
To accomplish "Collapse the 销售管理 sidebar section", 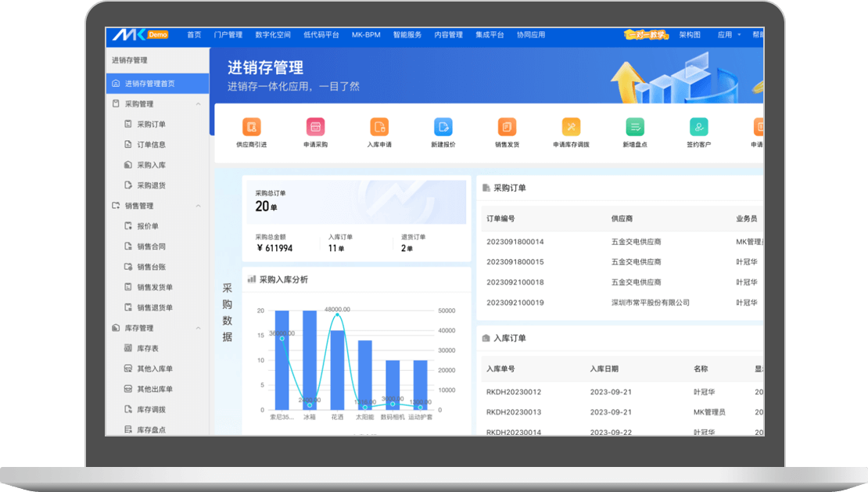I will (199, 206).
